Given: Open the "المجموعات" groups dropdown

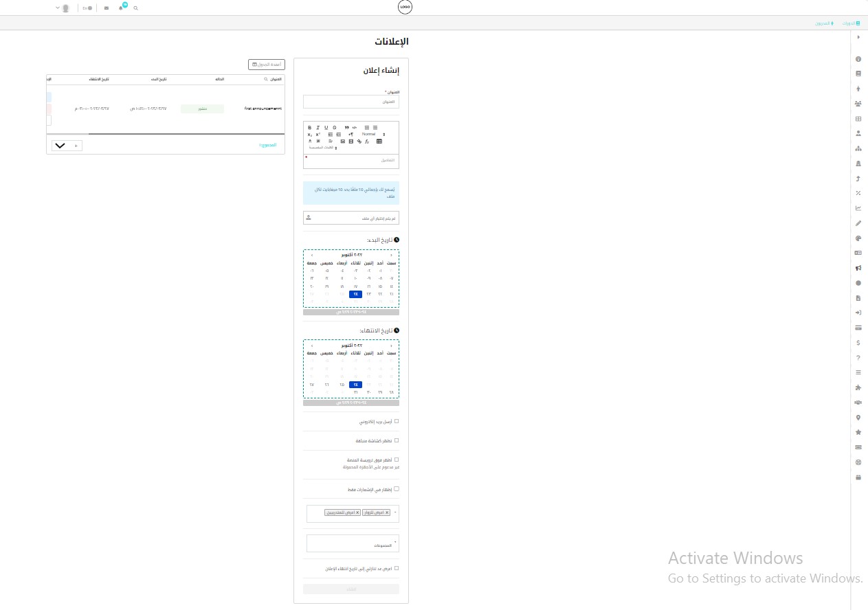Looking at the screenshot, I should (x=351, y=543).
